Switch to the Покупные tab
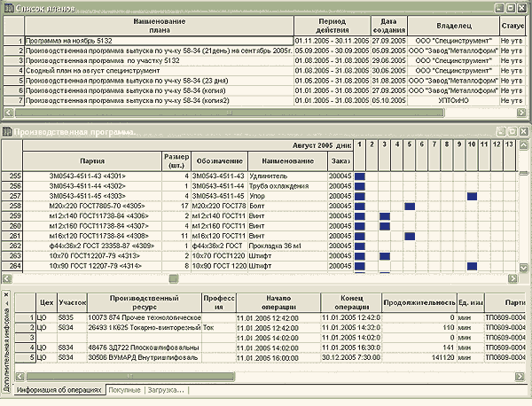This screenshot has width=532, height=406. pos(124,390)
